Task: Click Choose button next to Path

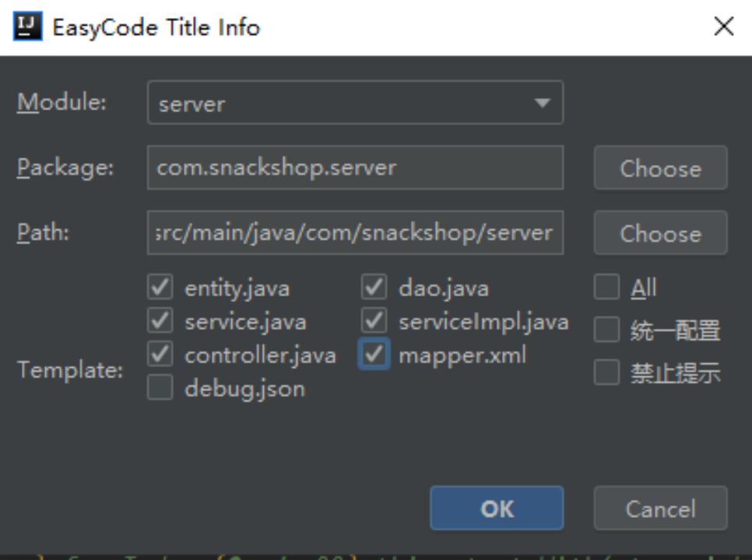Action: click(x=660, y=233)
